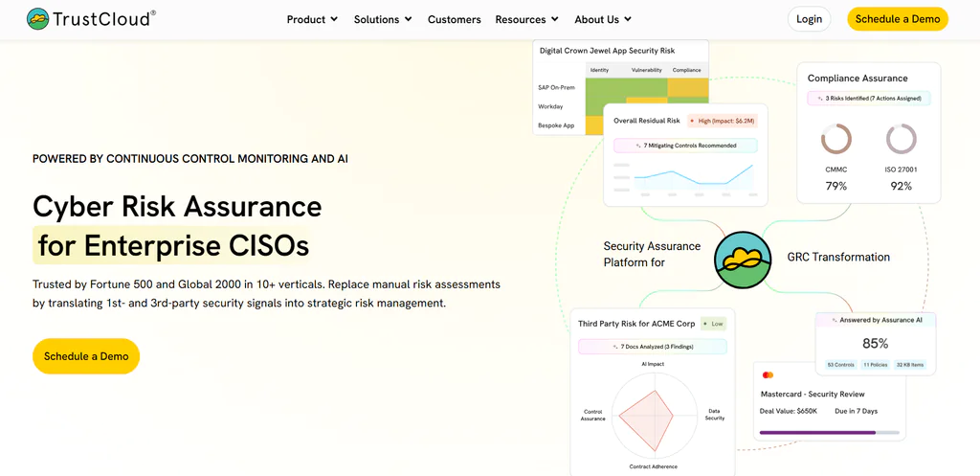
Task: Click the Vulnerability column header
Action: [646, 70]
